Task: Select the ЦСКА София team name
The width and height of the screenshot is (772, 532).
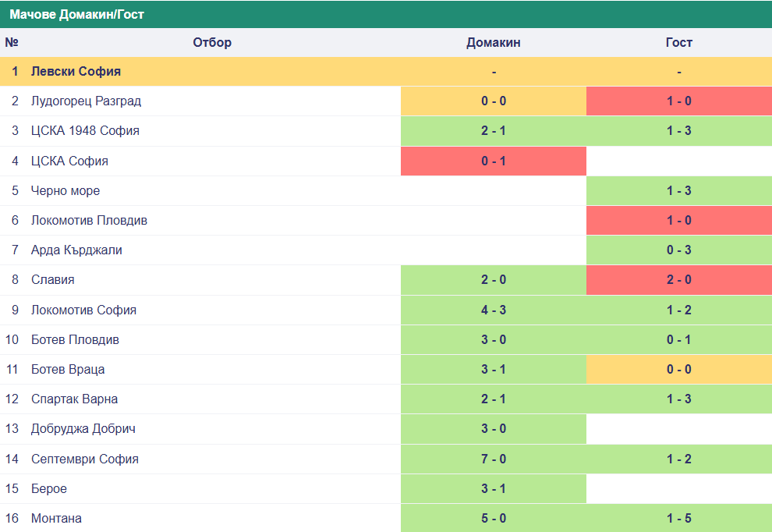Action: (69, 161)
